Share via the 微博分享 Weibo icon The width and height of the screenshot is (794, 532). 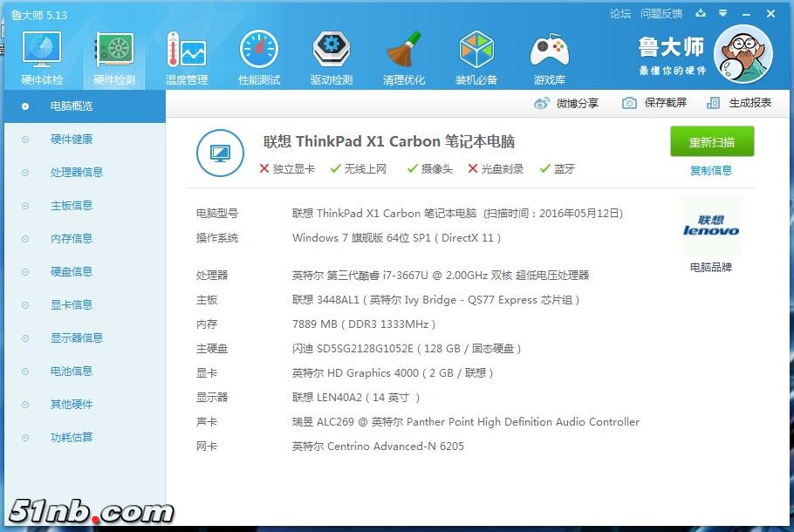pyautogui.click(x=542, y=103)
